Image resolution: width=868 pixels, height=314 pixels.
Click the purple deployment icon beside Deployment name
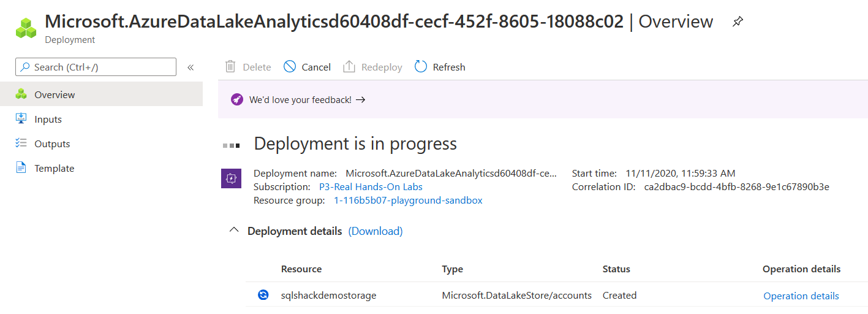231,178
